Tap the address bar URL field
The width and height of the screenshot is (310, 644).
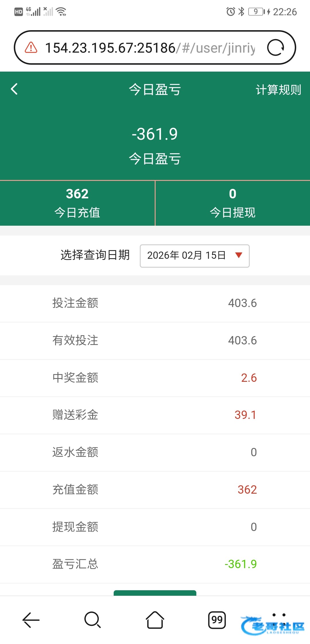click(x=149, y=48)
